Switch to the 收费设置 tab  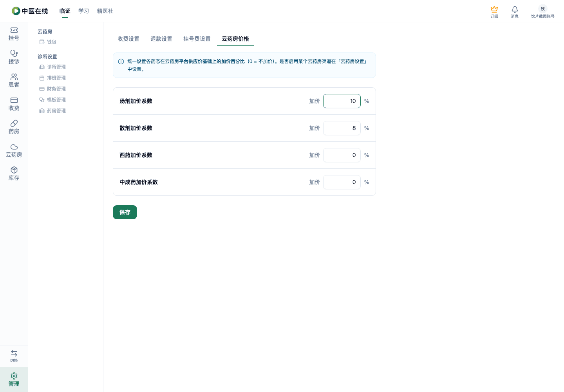click(x=128, y=39)
